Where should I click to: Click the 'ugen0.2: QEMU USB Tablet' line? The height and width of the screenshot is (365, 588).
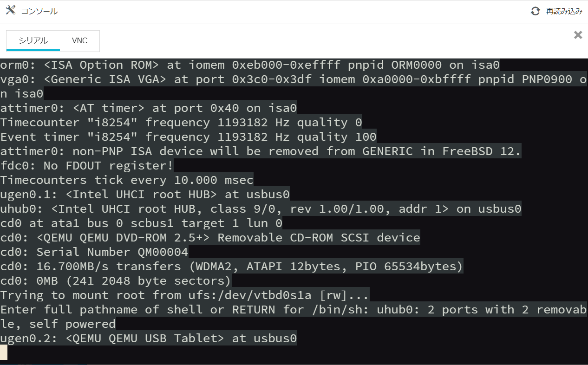(149, 338)
